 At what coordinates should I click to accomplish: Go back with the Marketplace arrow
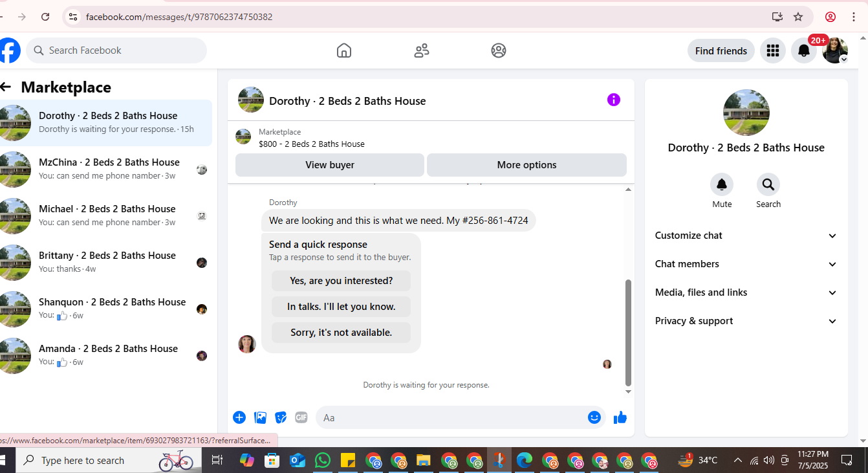[6, 87]
